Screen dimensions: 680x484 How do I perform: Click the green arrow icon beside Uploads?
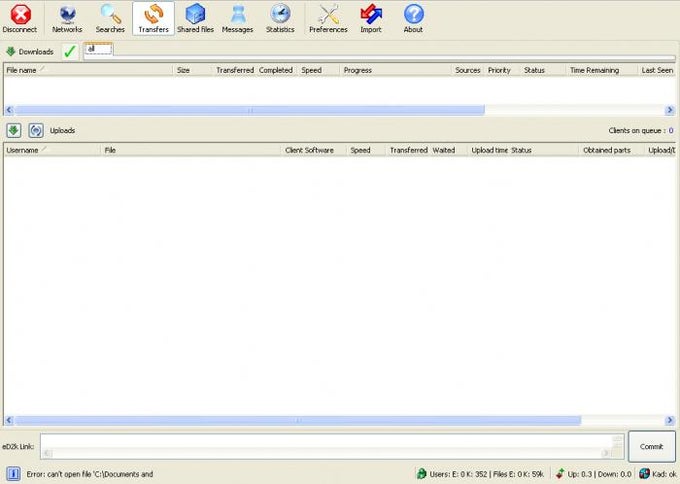coord(13,130)
